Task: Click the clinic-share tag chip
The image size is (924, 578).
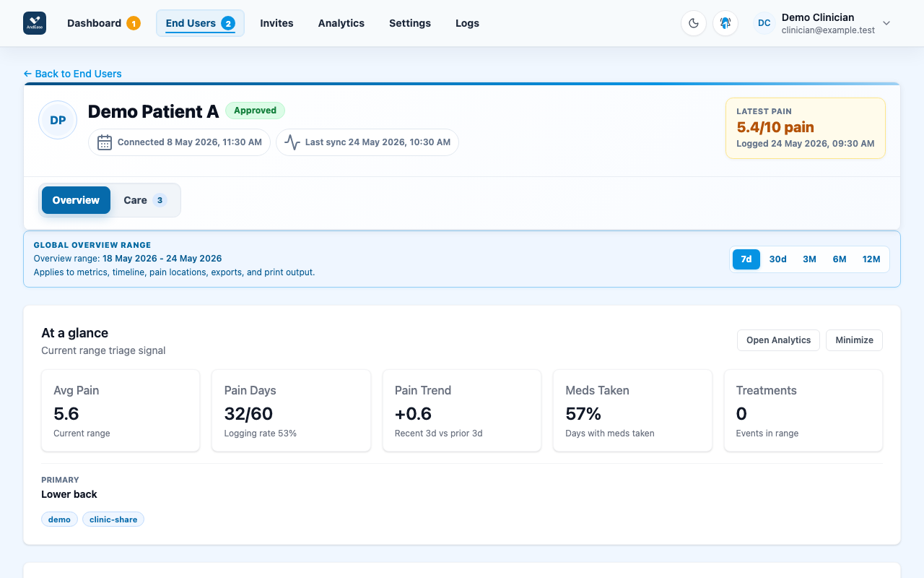Action: pos(113,519)
